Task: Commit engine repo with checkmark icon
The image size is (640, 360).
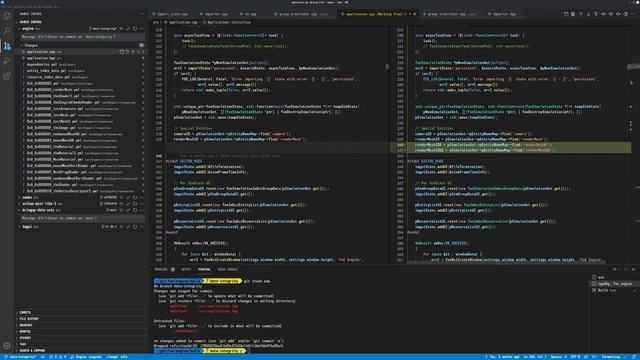Action: coord(128,29)
